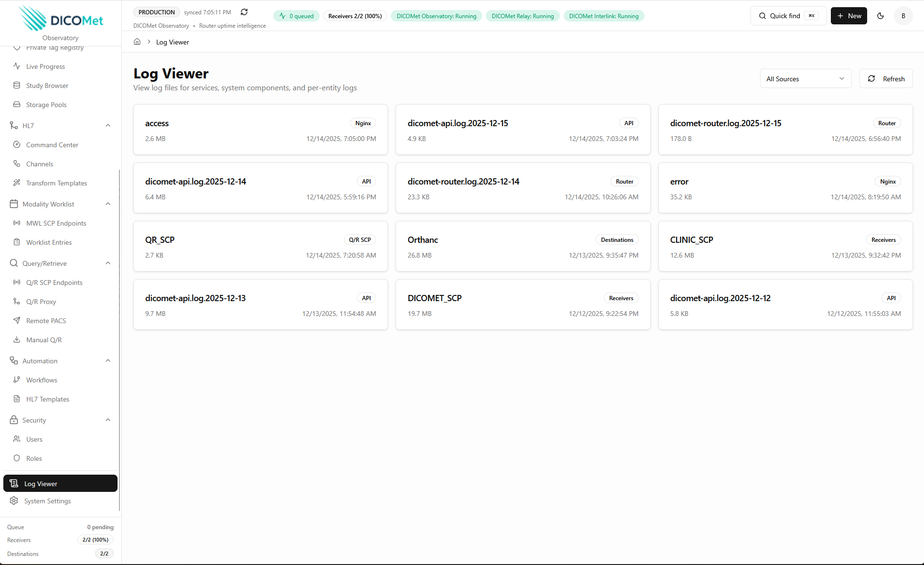This screenshot has width=924, height=565.
Task: Launch Manual Q/R
Action: (x=44, y=339)
